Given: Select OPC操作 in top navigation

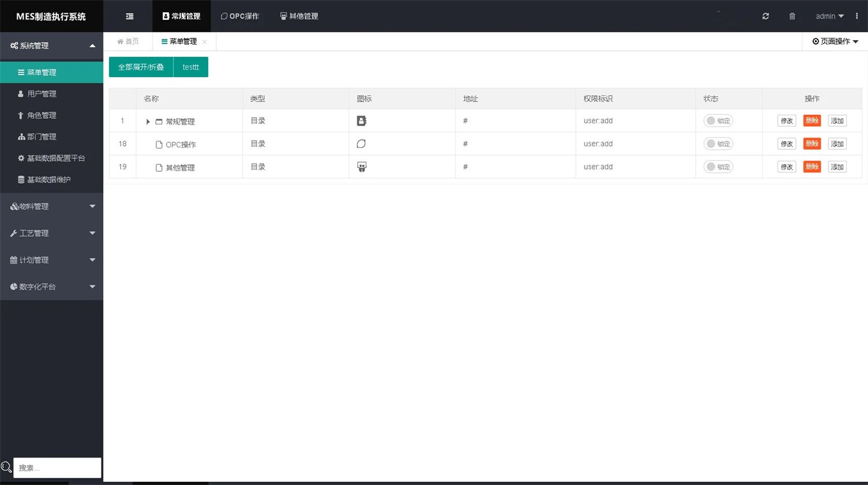Looking at the screenshot, I should point(240,16).
